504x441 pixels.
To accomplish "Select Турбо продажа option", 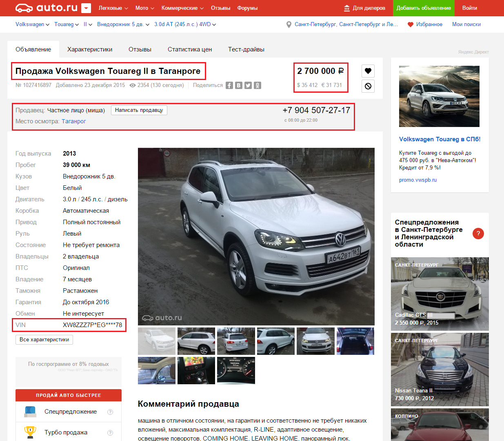I will point(69,432).
